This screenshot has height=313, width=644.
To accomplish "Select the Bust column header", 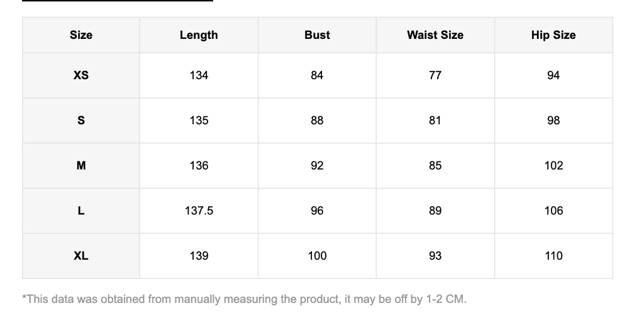I will [317, 35].
